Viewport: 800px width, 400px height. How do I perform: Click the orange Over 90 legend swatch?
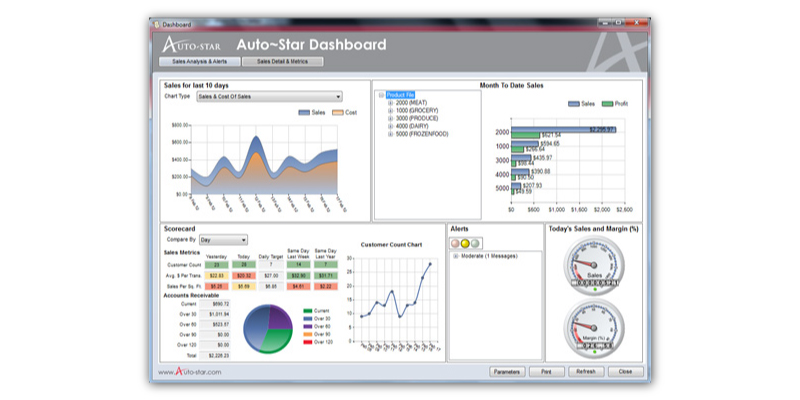point(307,334)
